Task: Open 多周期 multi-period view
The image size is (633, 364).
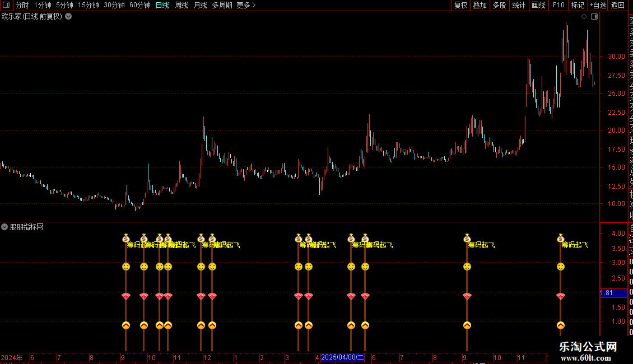Action: 222,5
